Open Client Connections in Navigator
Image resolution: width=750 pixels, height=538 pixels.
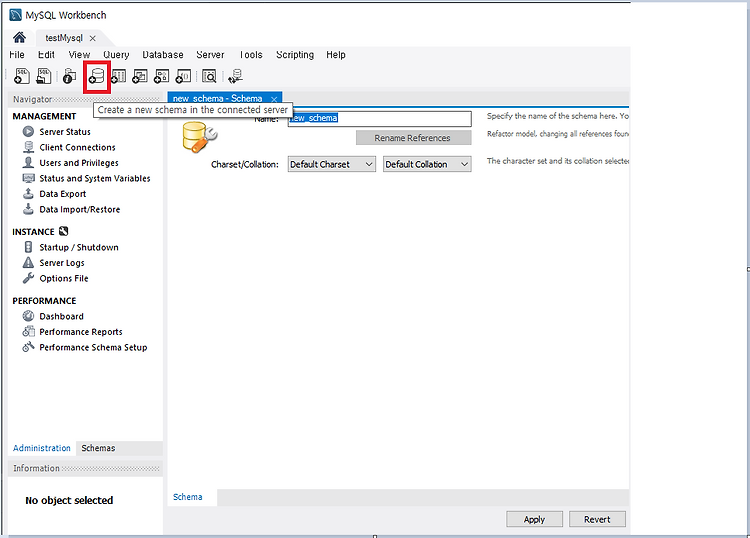click(77, 147)
